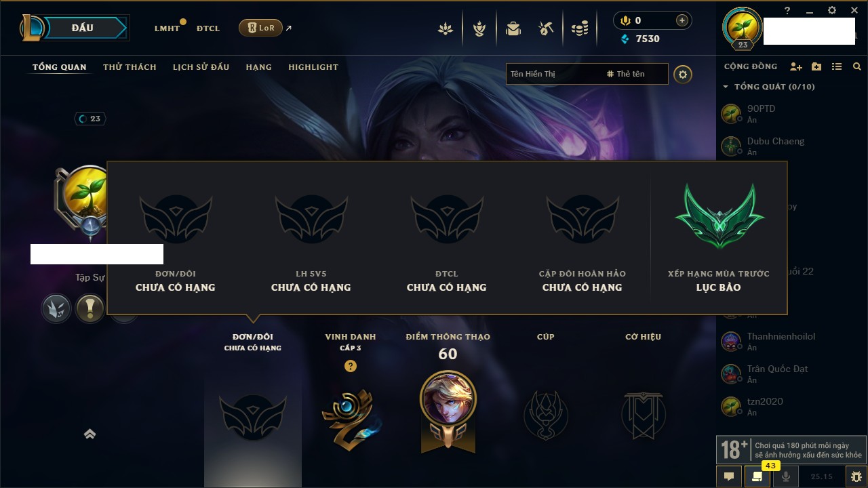The image size is (868, 488).
Task: Open the bug report icon
Action: click(x=856, y=476)
